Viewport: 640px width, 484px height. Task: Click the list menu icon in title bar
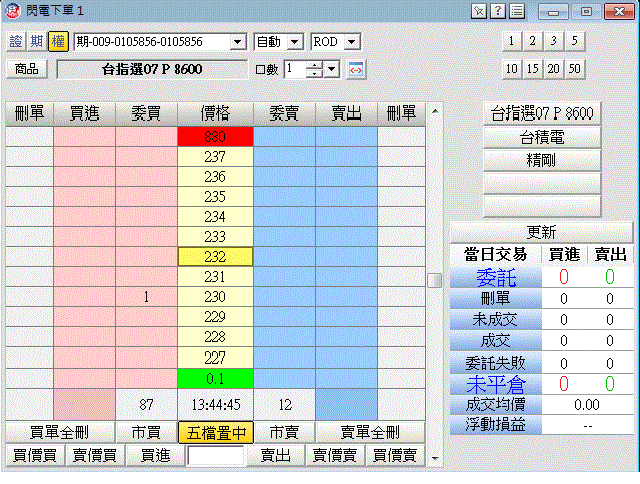(x=517, y=10)
